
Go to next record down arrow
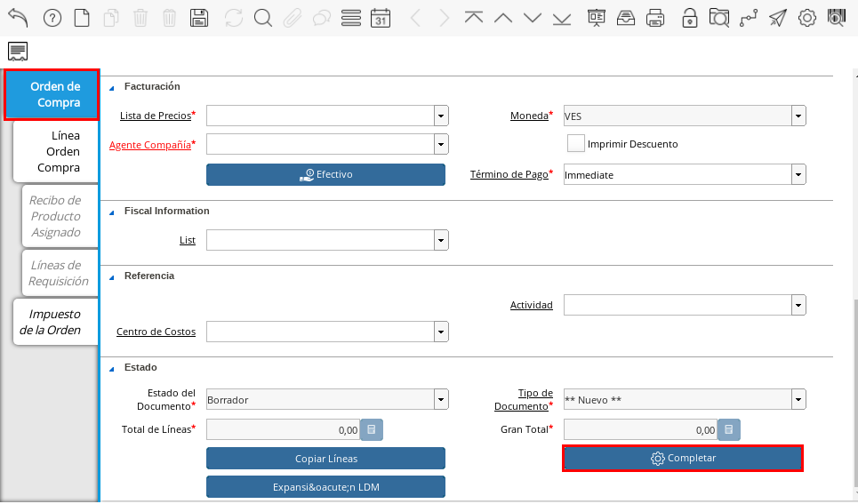pos(533,18)
